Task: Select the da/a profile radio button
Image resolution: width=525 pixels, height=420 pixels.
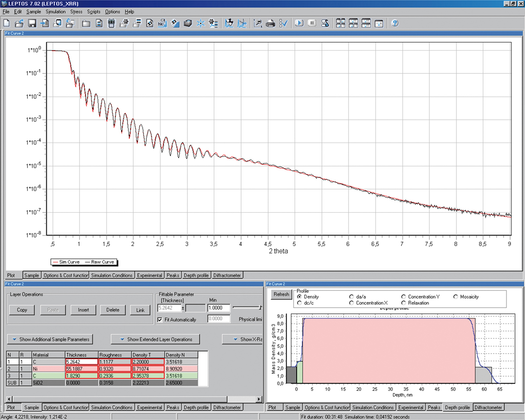Action: [352, 297]
